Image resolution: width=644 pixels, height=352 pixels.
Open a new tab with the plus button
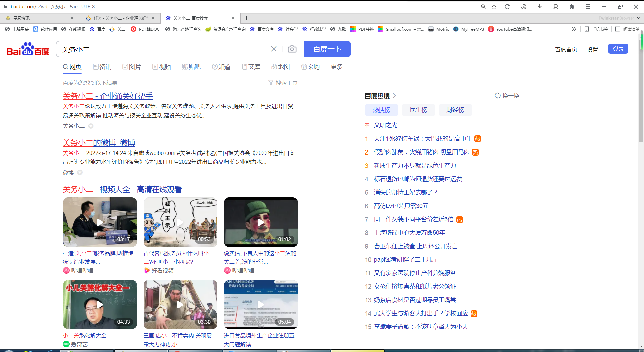coord(246,18)
